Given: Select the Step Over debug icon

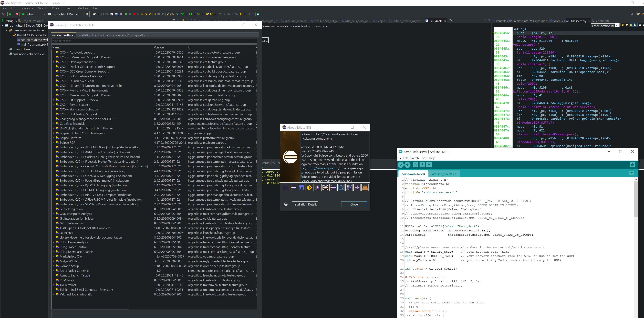Looking at the screenshot, I should 146,14.
